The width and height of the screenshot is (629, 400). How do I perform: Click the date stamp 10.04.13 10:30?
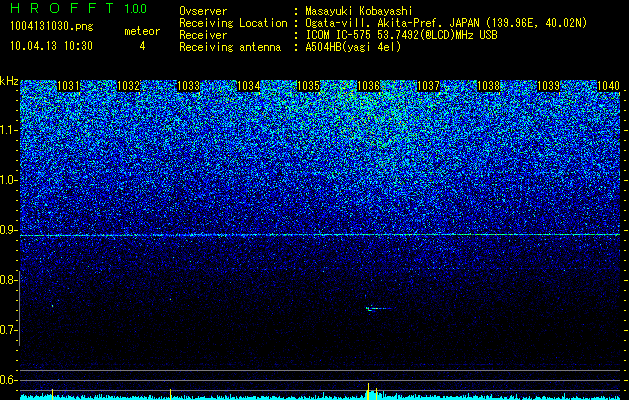pyautogui.click(x=51, y=46)
